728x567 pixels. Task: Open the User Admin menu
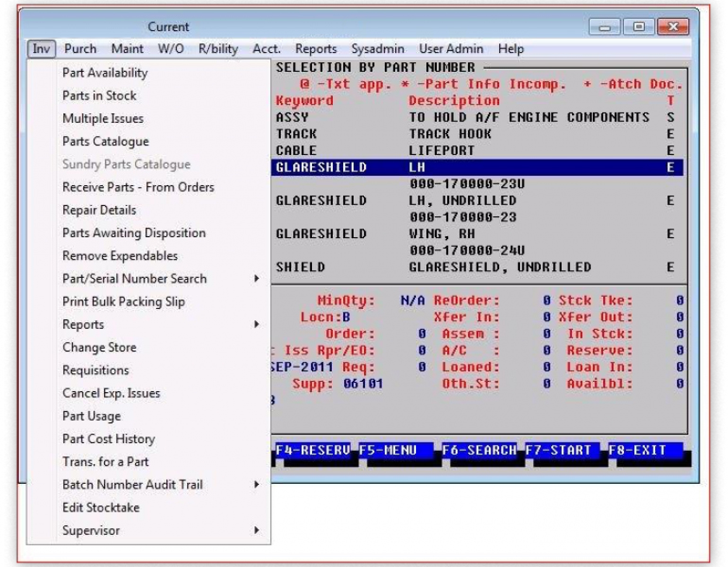pos(451,49)
